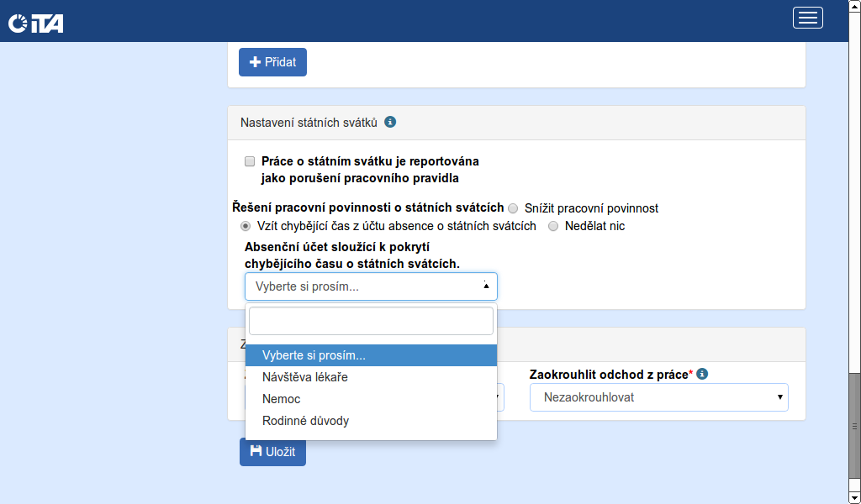Image resolution: width=861 pixels, height=504 pixels.
Task: Select Snížit pracovní povinnost radio option
Action: (513, 207)
